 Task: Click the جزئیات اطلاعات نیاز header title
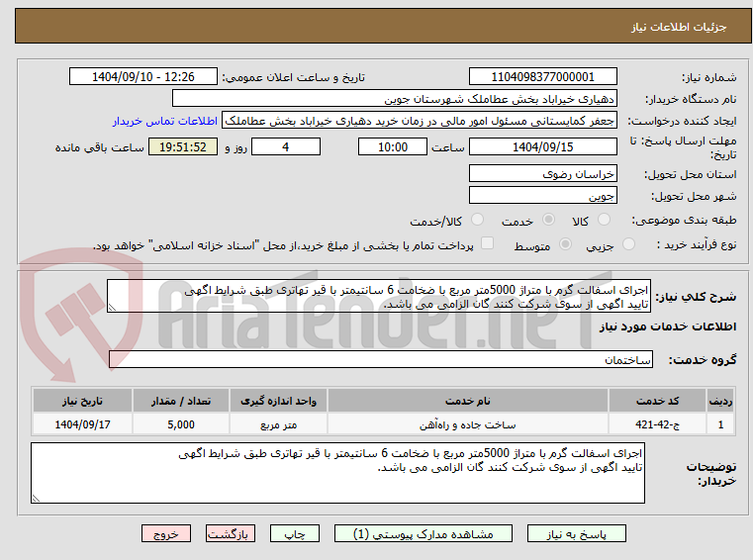[679, 27]
